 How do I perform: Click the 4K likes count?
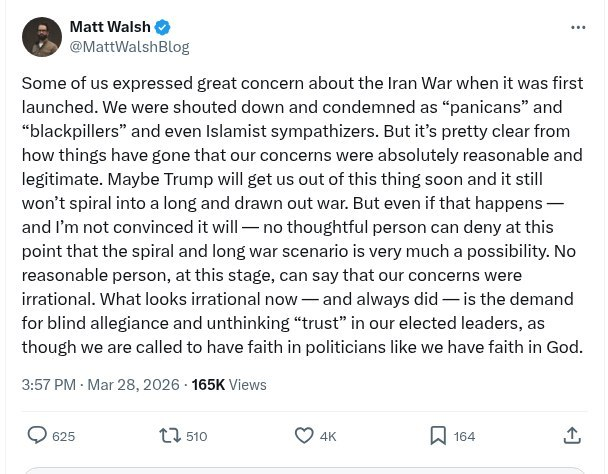click(328, 436)
